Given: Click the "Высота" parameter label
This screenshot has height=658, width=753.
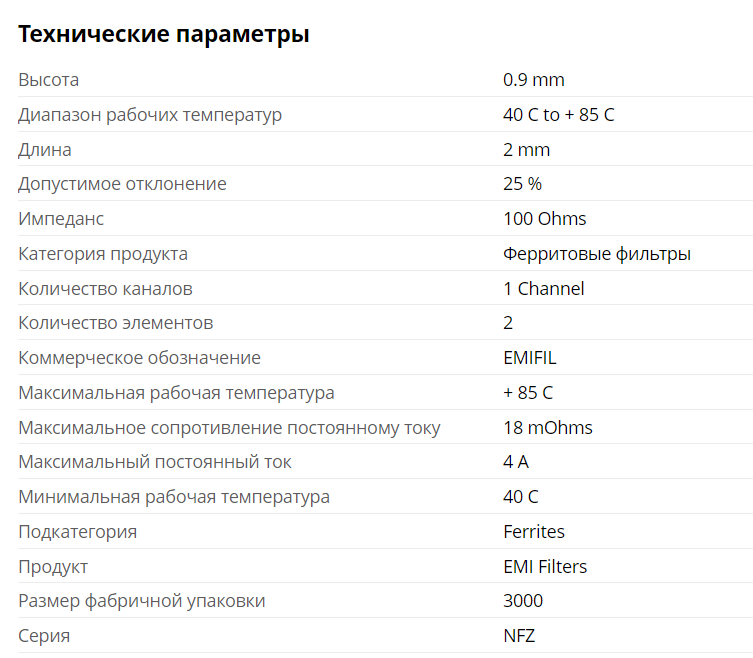Looking at the screenshot, I should (x=49, y=80).
